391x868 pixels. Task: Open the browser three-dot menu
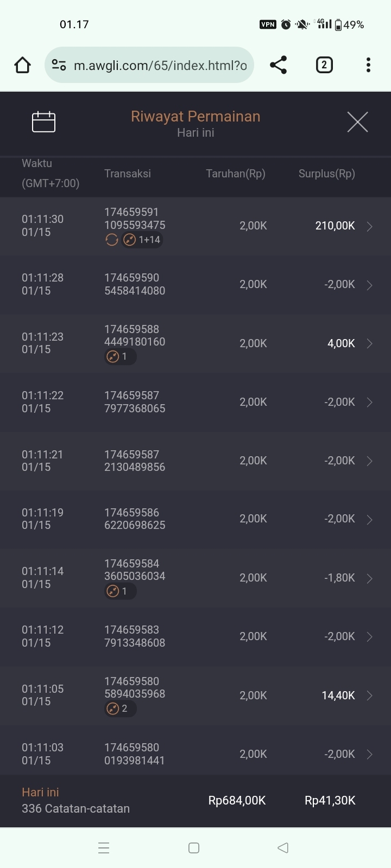(x=368, y=65)
